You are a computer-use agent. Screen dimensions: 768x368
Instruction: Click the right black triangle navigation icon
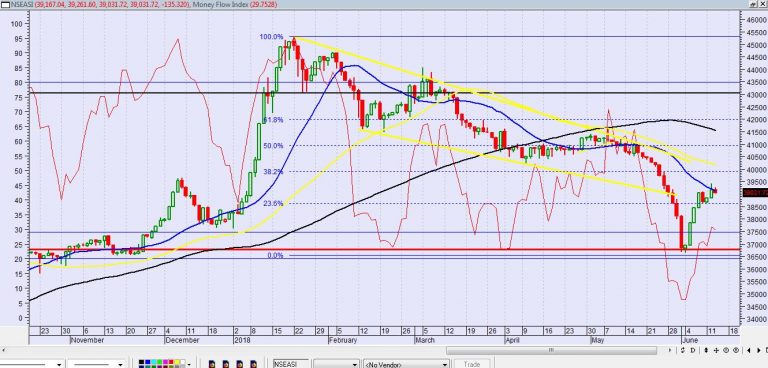point(759,350)
